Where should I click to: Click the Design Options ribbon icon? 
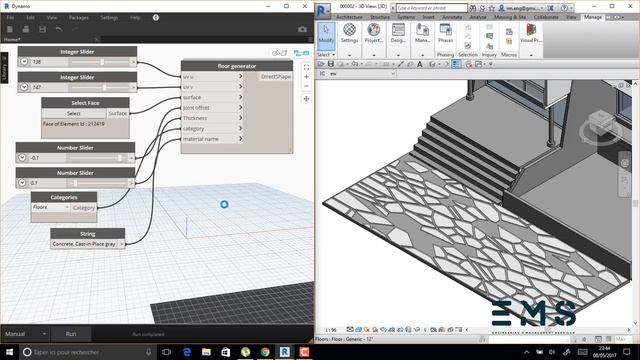[398, 33]
